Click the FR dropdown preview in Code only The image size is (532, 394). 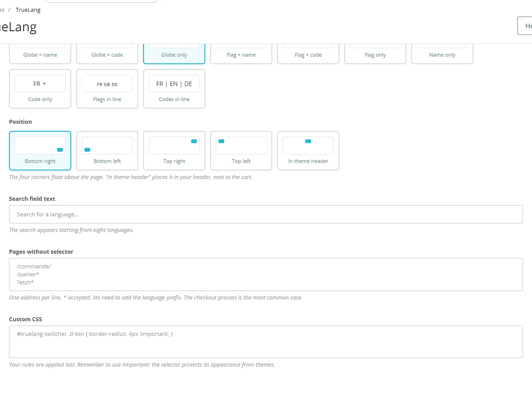(40, 84)
